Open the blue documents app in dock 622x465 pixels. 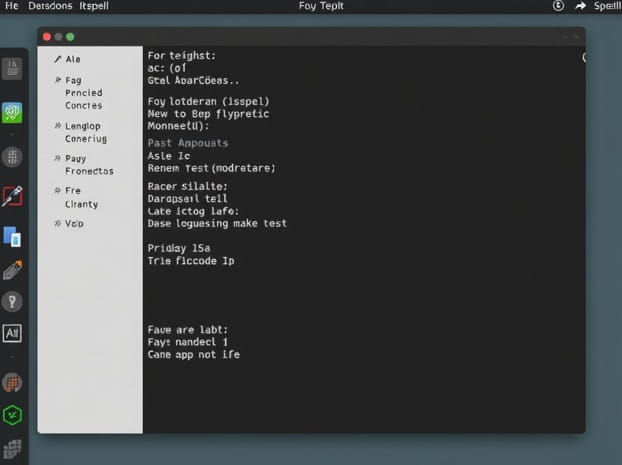coord(12,236)
